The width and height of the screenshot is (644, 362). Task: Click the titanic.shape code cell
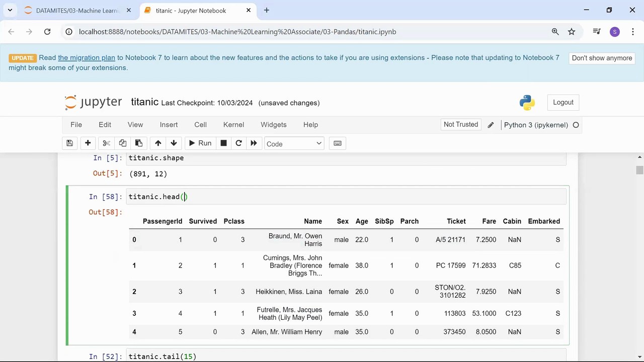tap(346, 158)
